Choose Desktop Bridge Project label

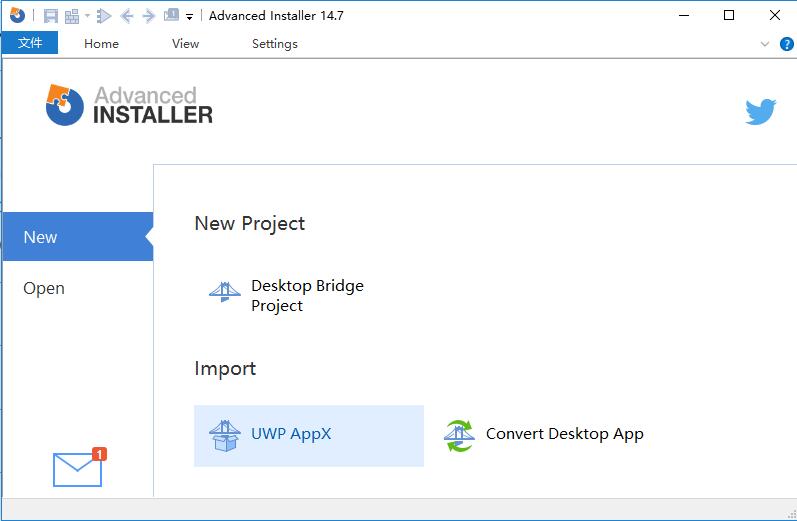tap(307, 295)
